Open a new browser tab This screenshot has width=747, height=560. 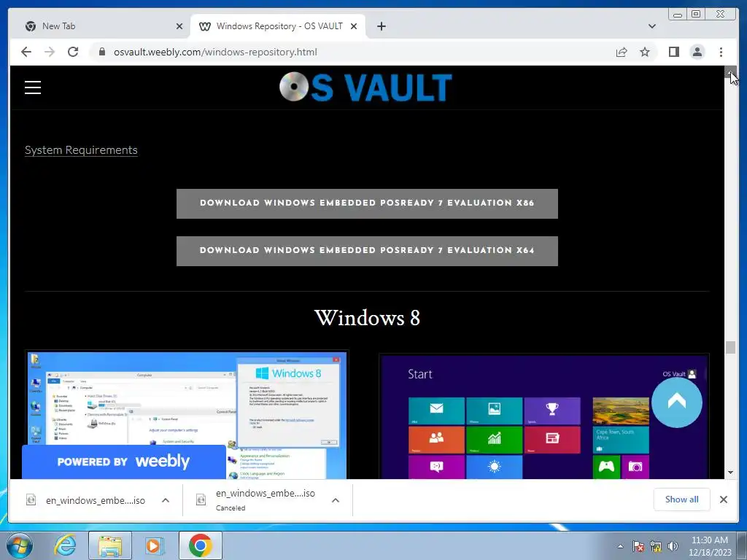click(381, 26)
